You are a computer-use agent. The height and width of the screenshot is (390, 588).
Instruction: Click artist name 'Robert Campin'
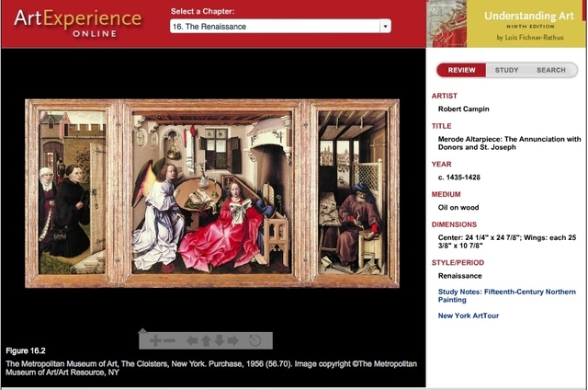[463, 109]
